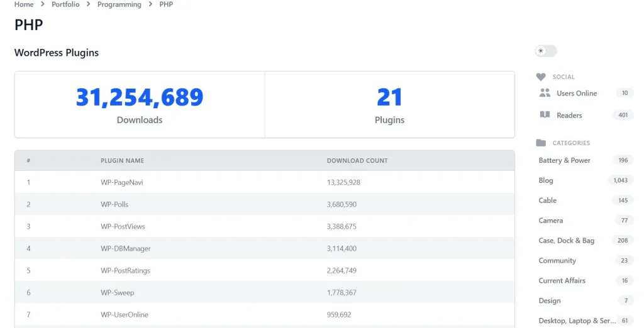This screenshot has height=328, width=644.
Task: Click the WordPress Plugins heading
Action: 57,53
